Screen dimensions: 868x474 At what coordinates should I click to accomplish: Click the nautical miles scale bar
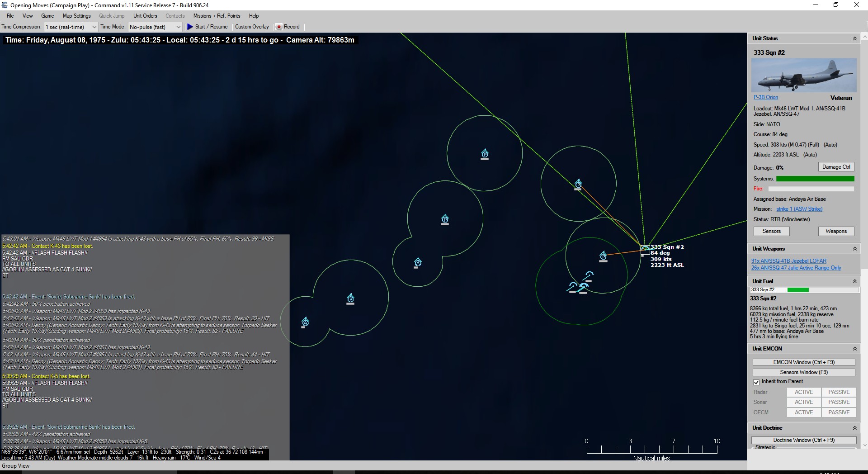(651, 449)
